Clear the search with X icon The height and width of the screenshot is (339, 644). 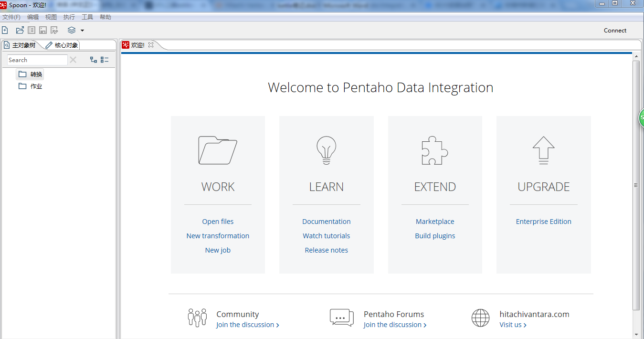click(x=73, y=60)
